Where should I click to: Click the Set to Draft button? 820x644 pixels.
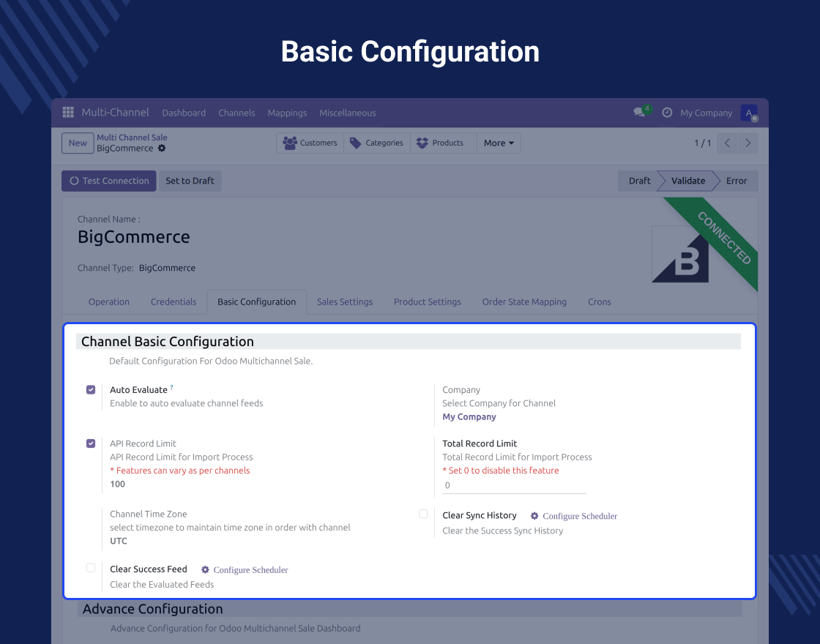[190, 181]
